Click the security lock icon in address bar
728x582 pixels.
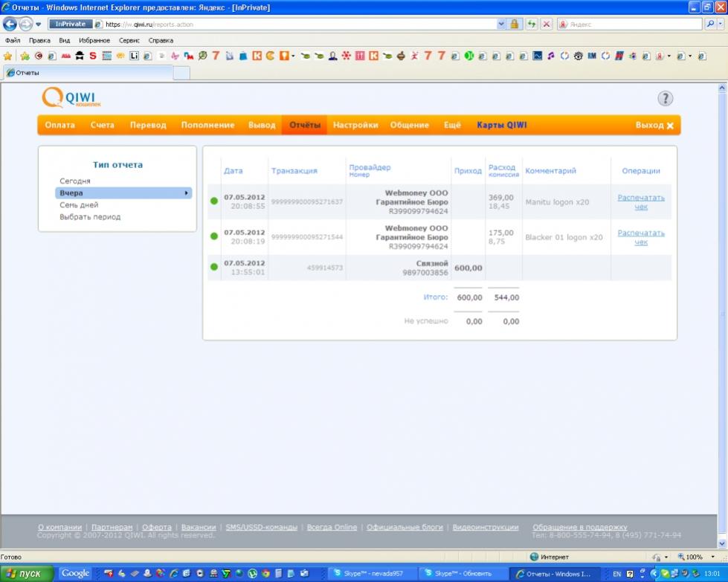[514, 24]
